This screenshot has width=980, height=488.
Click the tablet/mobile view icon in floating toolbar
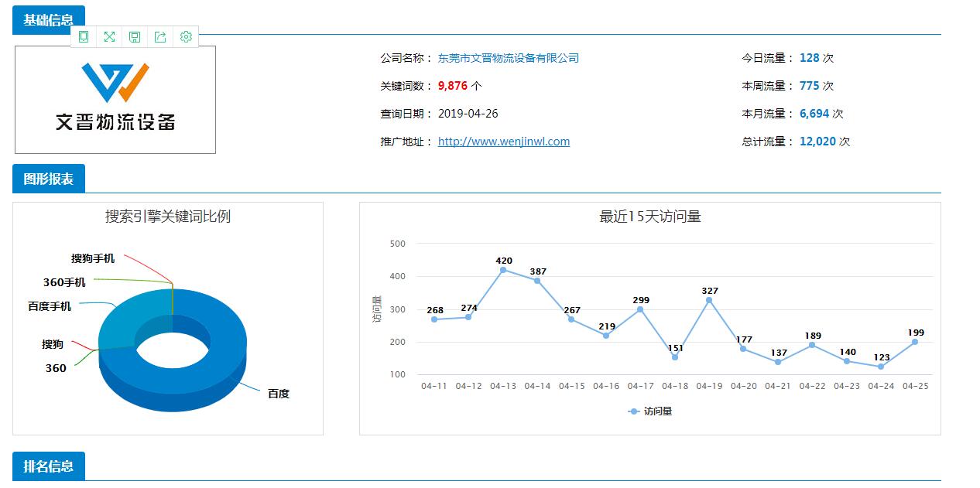pos(84,36)
